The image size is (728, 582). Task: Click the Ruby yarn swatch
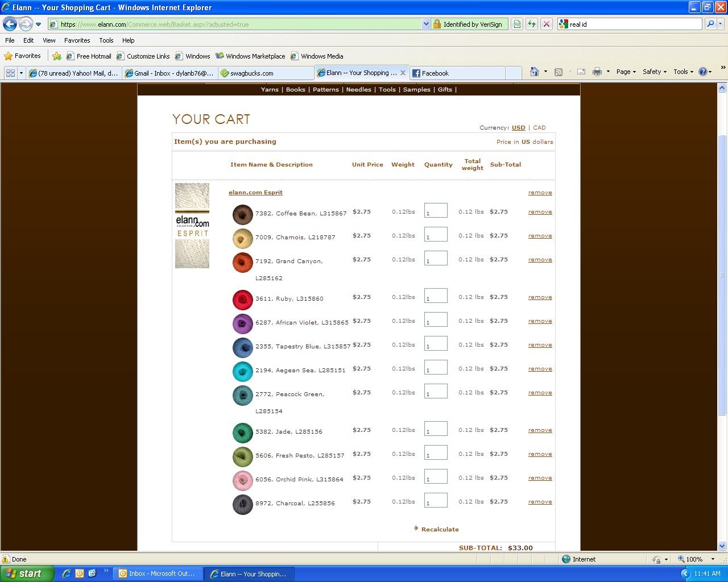click(x=243, y=300)
